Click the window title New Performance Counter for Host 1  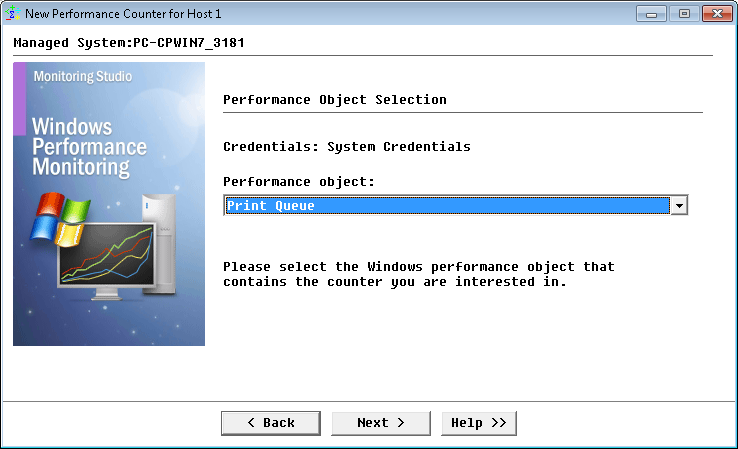pos(123,14)
